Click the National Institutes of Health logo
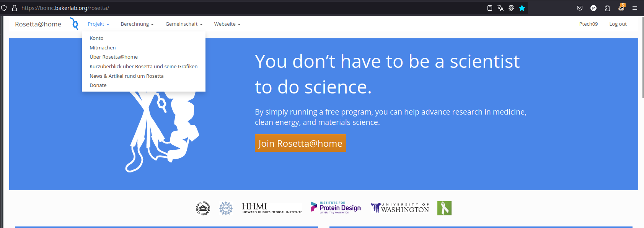This screenshot has width=644, height=228. (x=203, y=208)
